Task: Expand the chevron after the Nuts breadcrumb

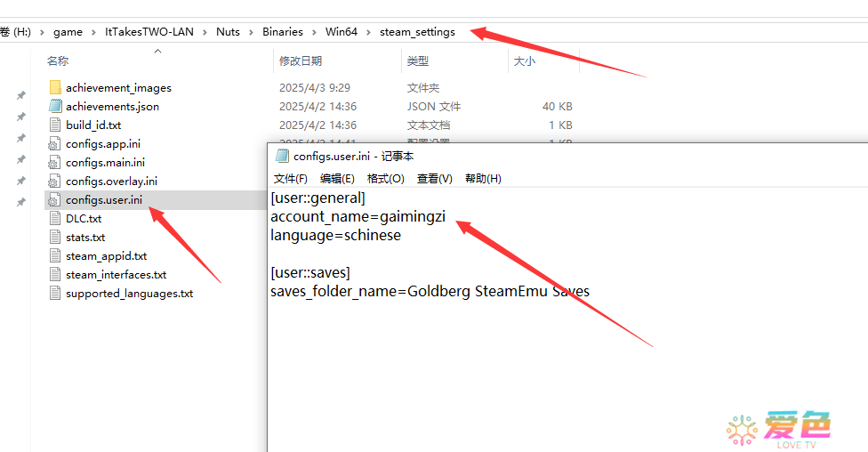Action: coord(252,32)
